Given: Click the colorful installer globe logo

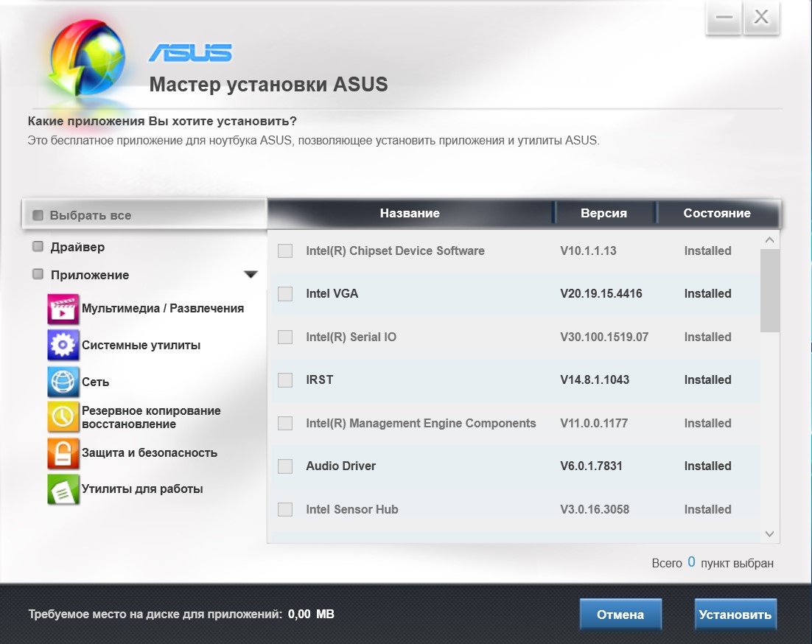Looking at the screenshot, I should (x=87, y=58).
